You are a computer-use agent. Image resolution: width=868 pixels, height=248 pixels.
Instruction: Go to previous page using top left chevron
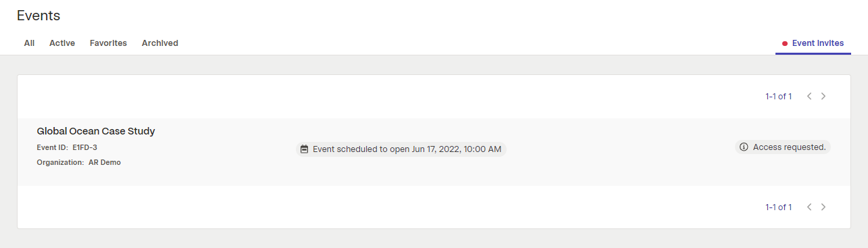pos(809,96)
